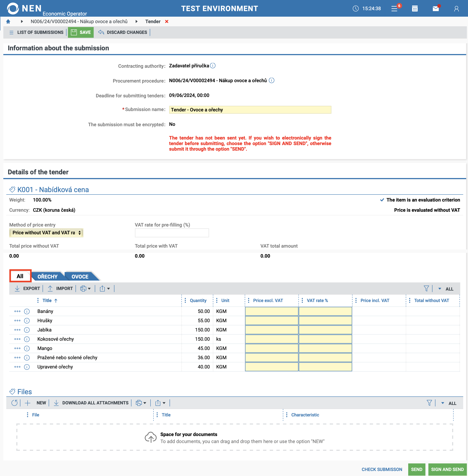Open the calendar icon in header
Screen dimensions: 468x476
[x=415, y=9]
